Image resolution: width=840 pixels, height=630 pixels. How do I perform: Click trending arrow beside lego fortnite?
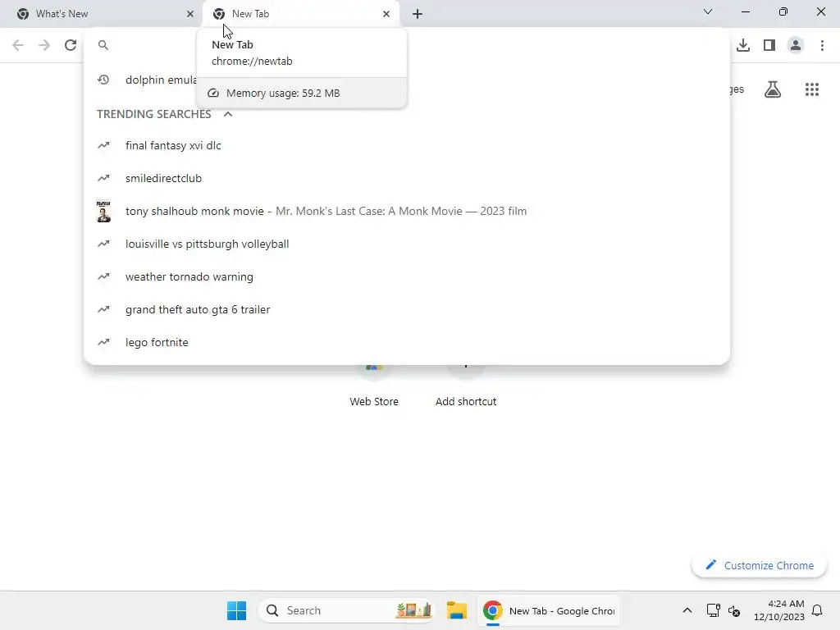point(103,342)
